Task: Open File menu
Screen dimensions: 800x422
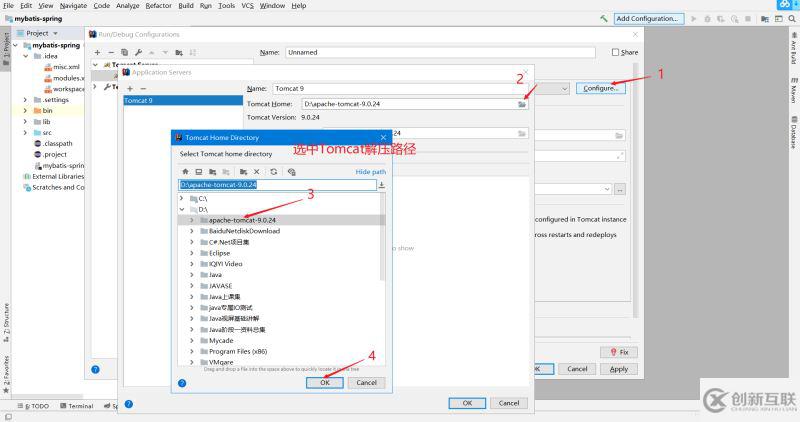Action: (8, 6)
